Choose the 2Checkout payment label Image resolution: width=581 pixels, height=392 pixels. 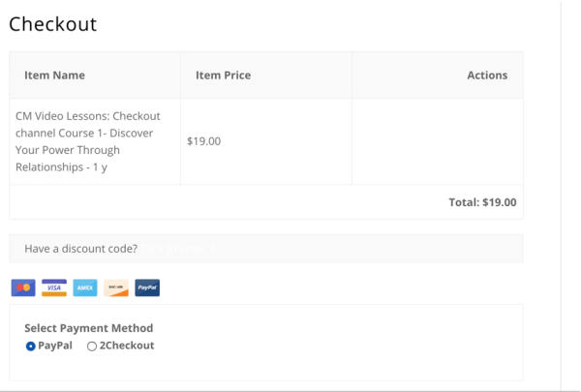(x=127, y=346)
